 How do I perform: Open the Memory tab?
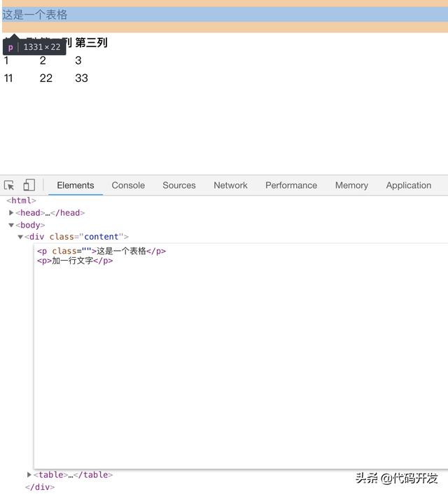351,185
